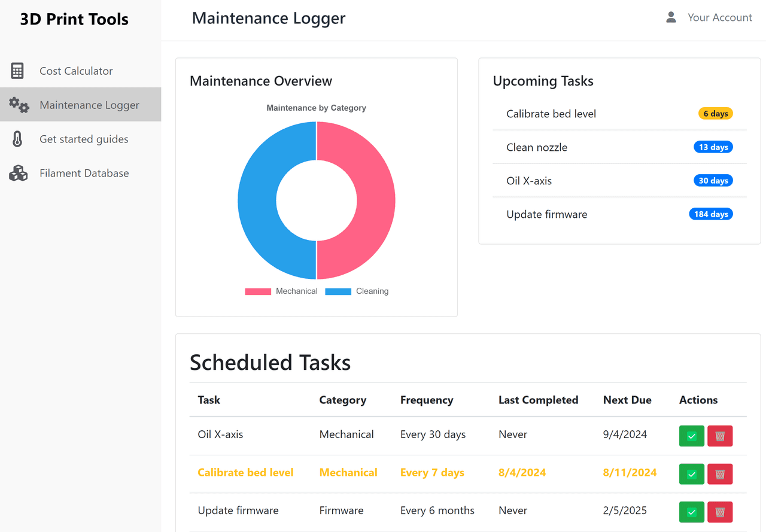This screenshot has height=532, width=766.
Task: Open the Cost Calculator page
Action: 76,71
